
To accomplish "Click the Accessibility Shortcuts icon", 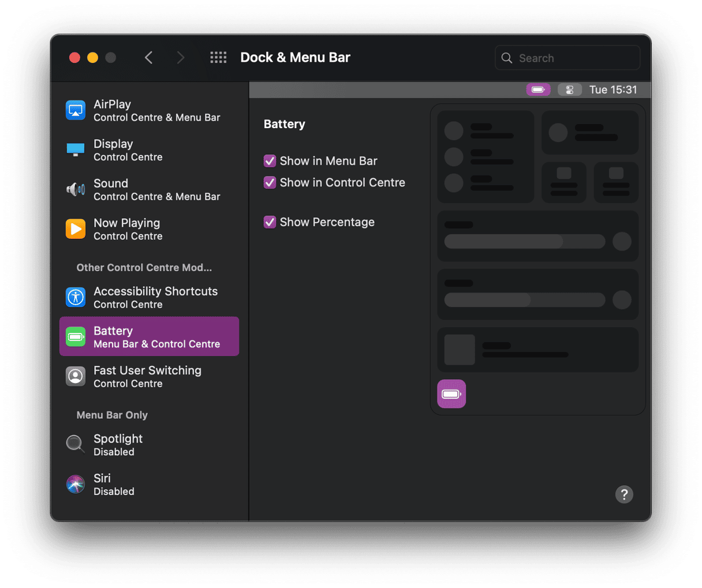I will (76, 297).
